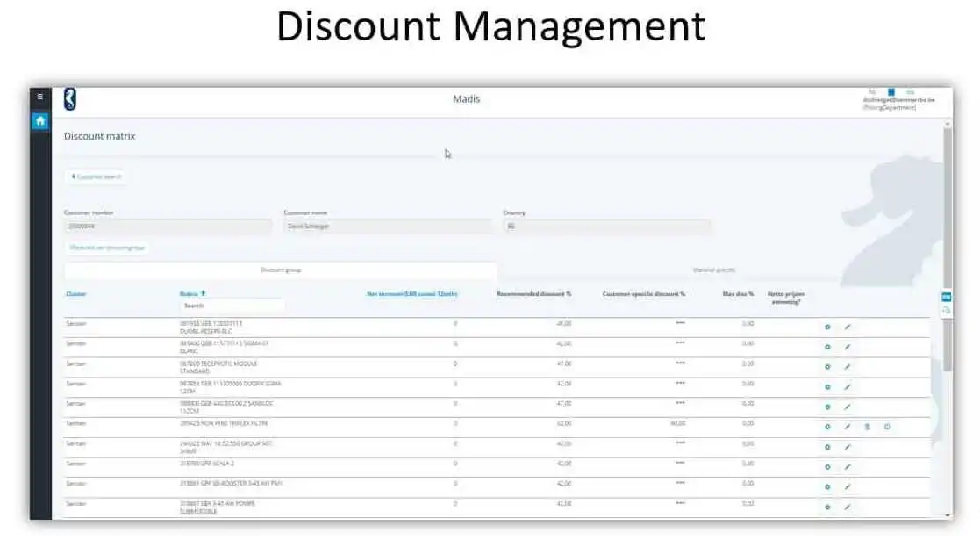
Task: Click pencil icon in WAT GROUP SET row
Action: pos(848,447)
